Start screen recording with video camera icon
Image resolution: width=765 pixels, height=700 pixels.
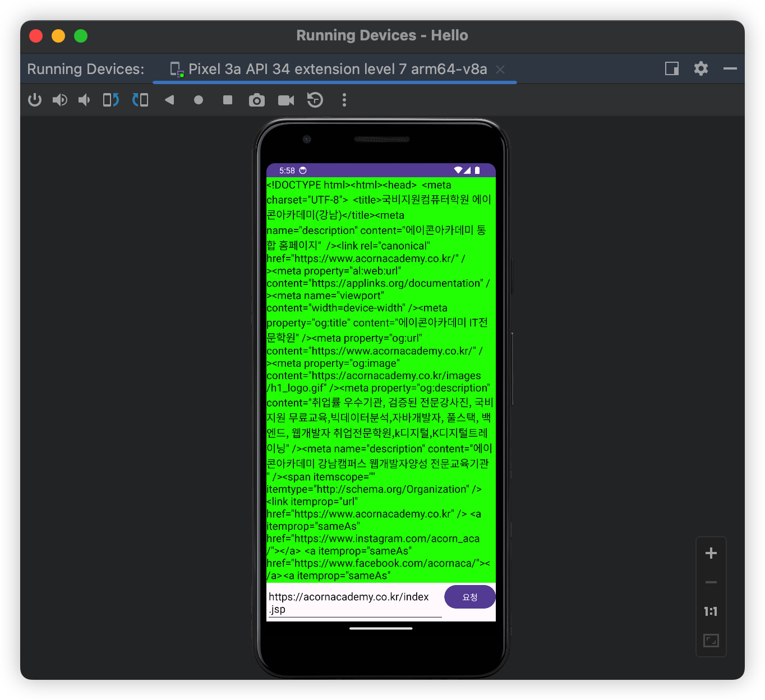286,100
